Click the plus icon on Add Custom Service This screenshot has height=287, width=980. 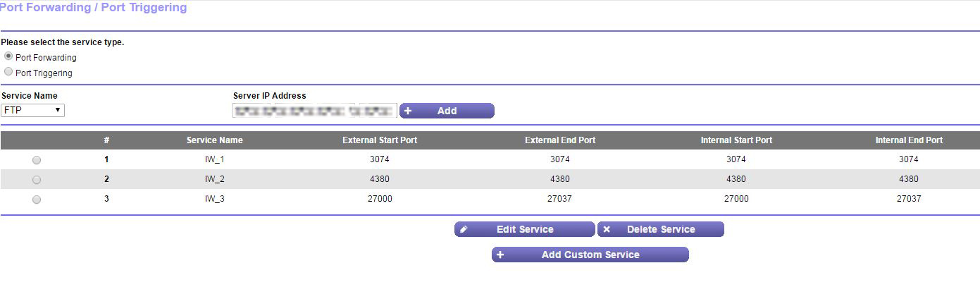[500, 255]
